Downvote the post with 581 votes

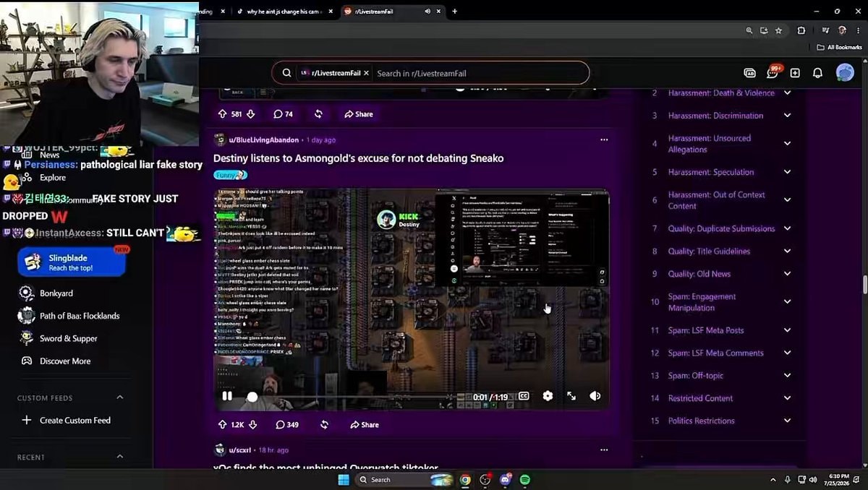tap(251, 114)
